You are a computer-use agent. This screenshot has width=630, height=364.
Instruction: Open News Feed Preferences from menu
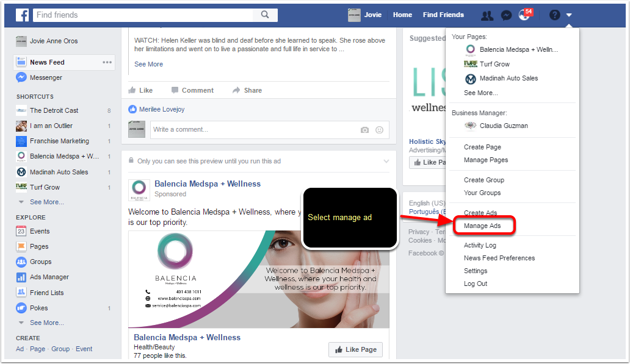click(x=499, y=258)
